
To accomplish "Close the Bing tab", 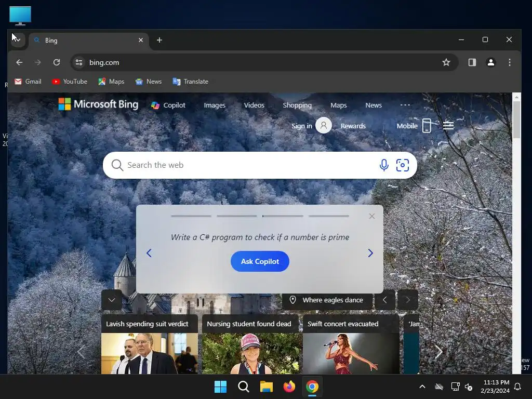I will point(141,40).
